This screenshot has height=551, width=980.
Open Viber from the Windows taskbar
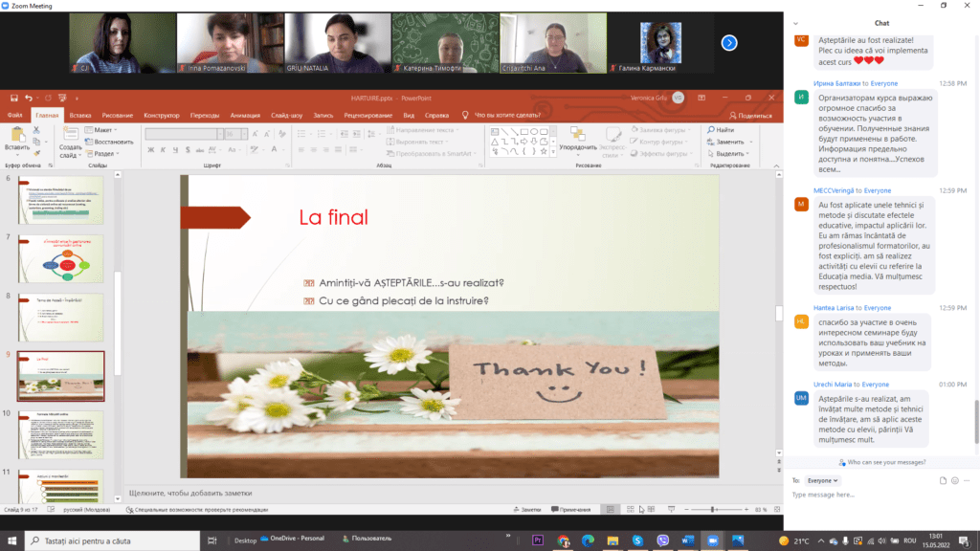click(x=662, y=540)
